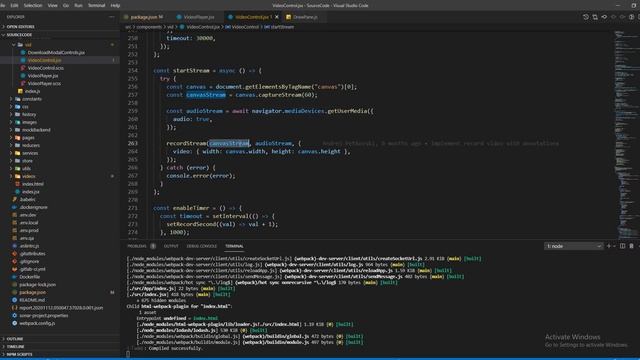Select the Terminal panel tab
Image resolution: width=640 pixels, height=360 pixels.
pyautogui.click(x=234, y=246)
